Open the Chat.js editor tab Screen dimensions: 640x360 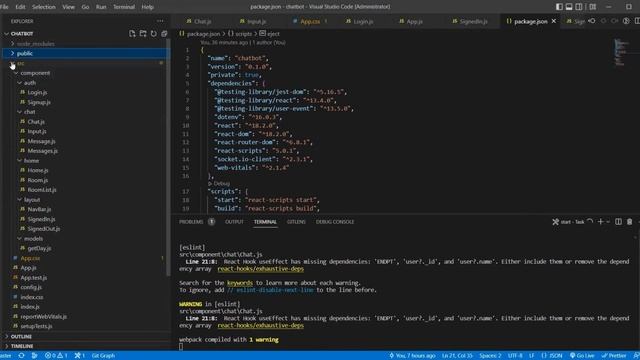199,21
